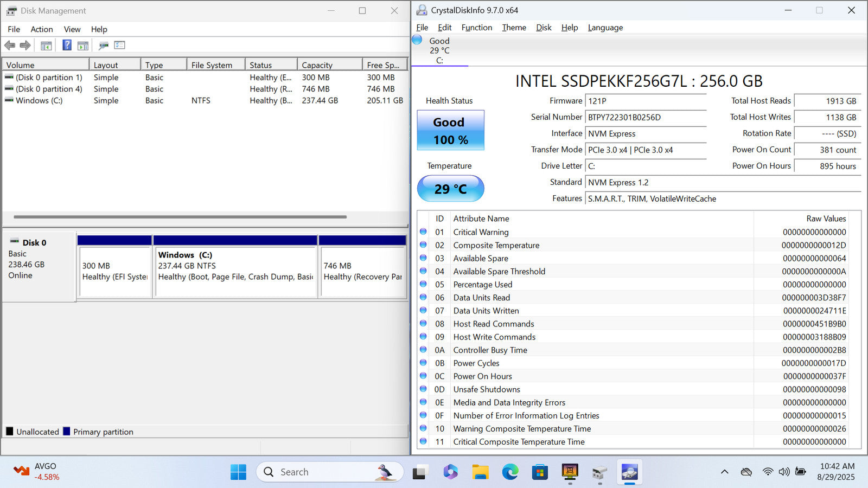Toggle Show/Hide Console Tree toolbar icon
The width and height of the screenshot is (868, 488).
click(46, 46)
